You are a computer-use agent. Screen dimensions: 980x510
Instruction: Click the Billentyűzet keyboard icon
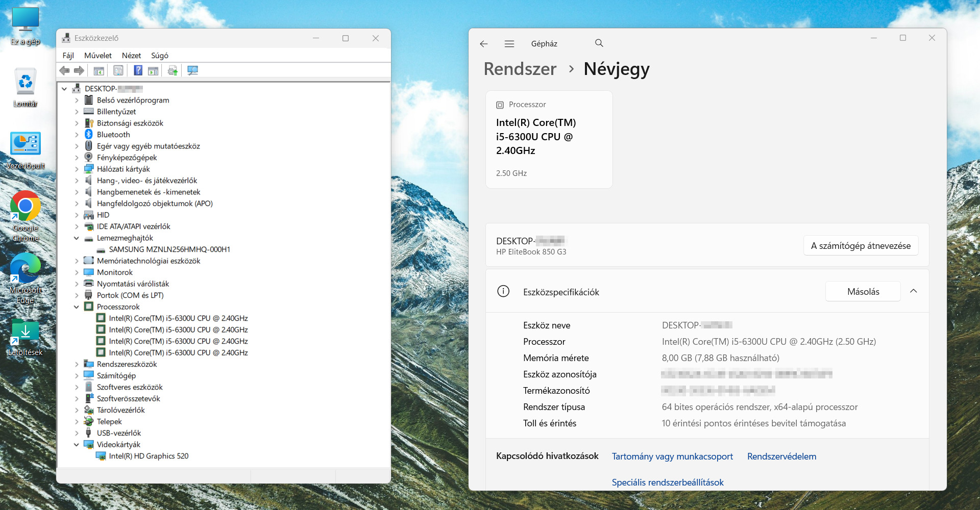[89, 111]
